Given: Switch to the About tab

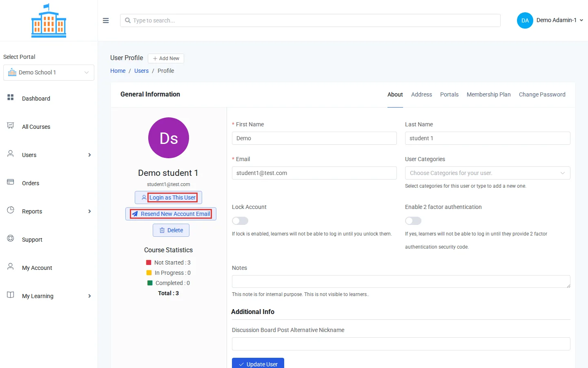Looking at the screenshot, I should point(395,94).
